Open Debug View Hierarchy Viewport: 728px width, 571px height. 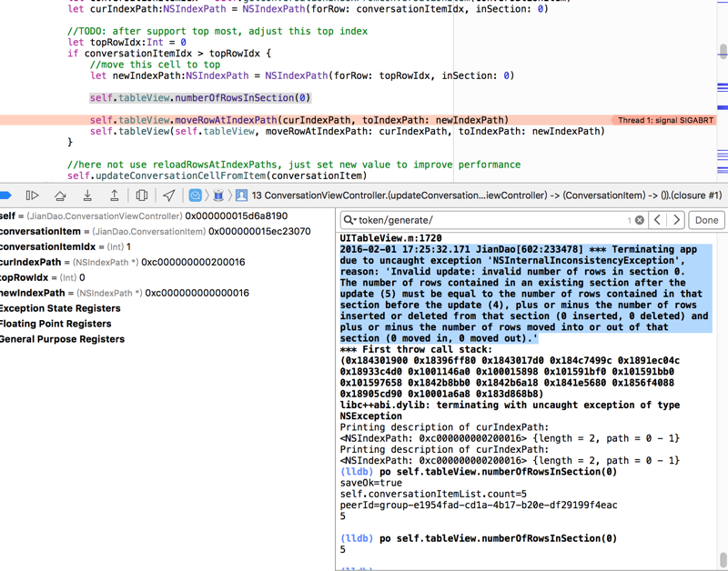(x=142, y=195)
